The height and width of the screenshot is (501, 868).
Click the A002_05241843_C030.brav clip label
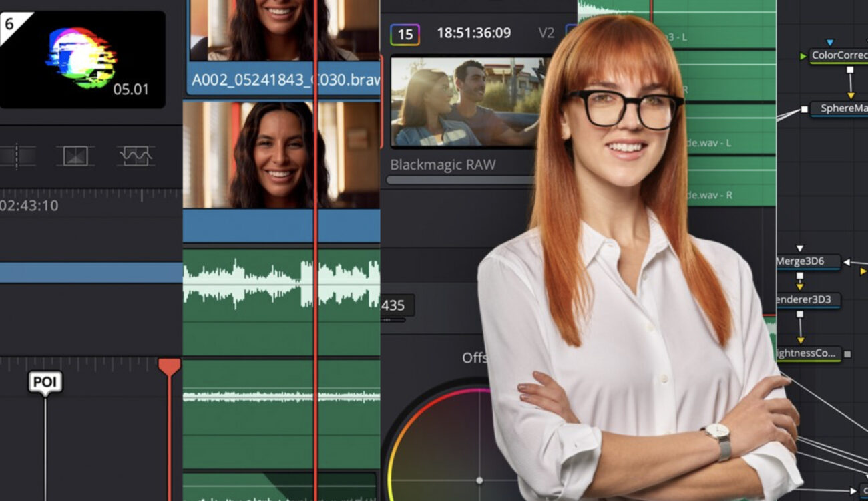[285, 80]
